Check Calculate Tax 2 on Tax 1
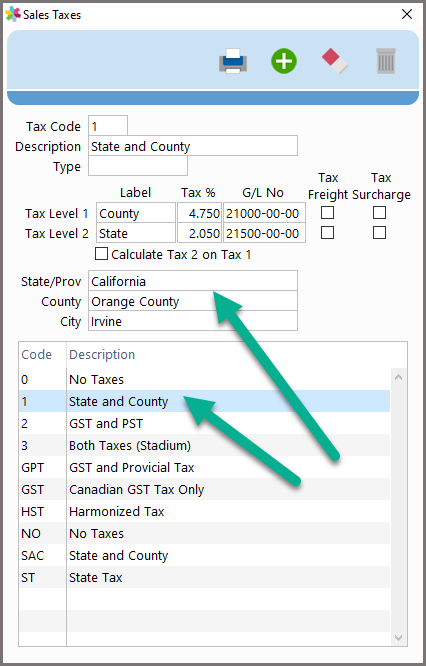The image size is (426, 666). 101,254
